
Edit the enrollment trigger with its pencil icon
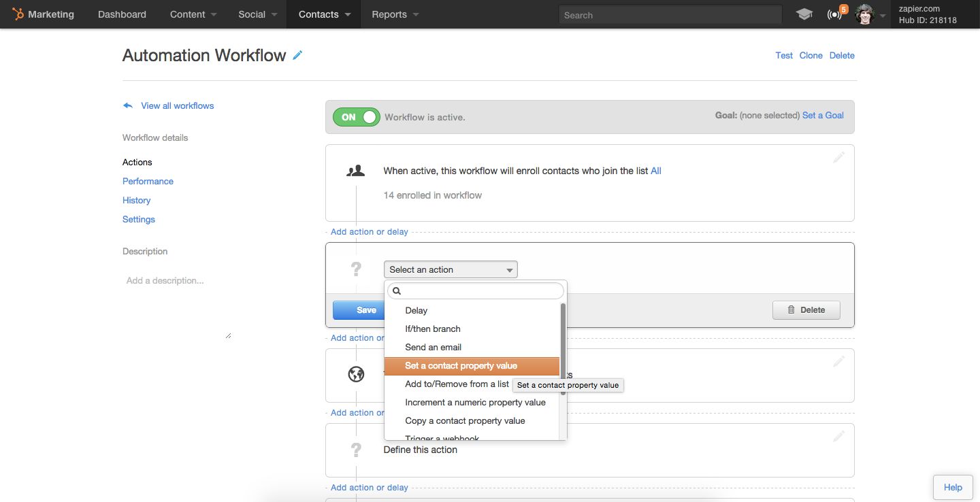pyautogui.click(x=838, y=157)
